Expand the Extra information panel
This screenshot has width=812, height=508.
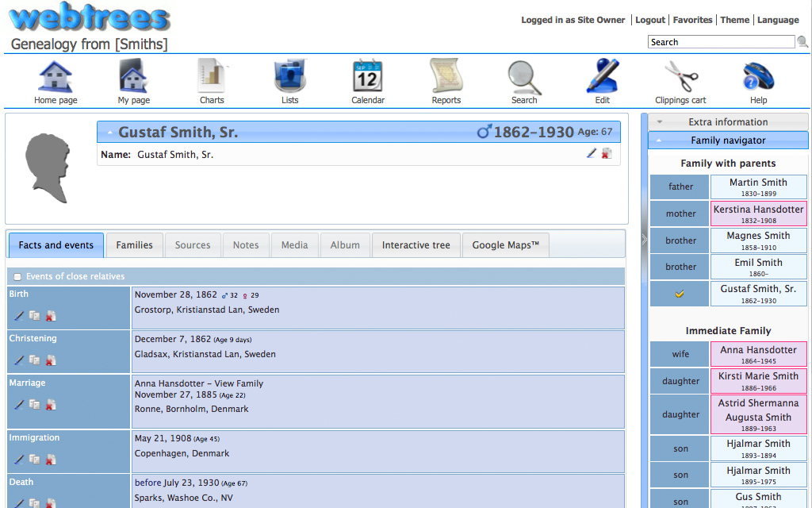(728, 122)
